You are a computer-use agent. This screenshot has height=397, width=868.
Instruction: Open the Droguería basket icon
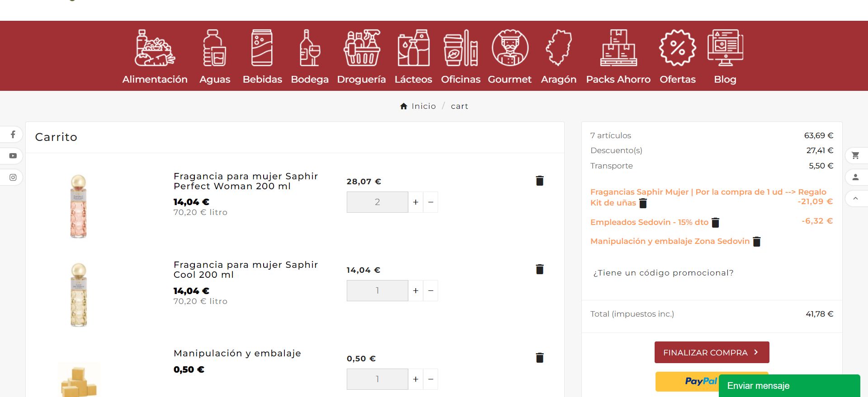(362, 48)
